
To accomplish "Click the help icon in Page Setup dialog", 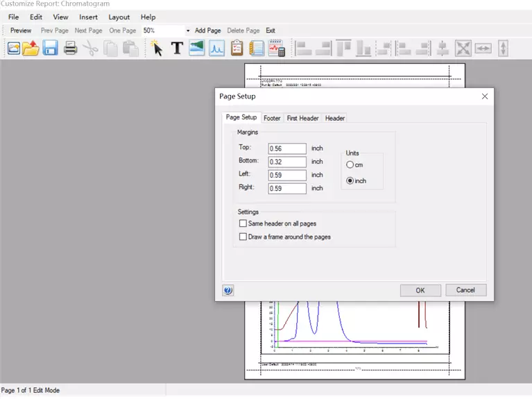I will 228,291.
